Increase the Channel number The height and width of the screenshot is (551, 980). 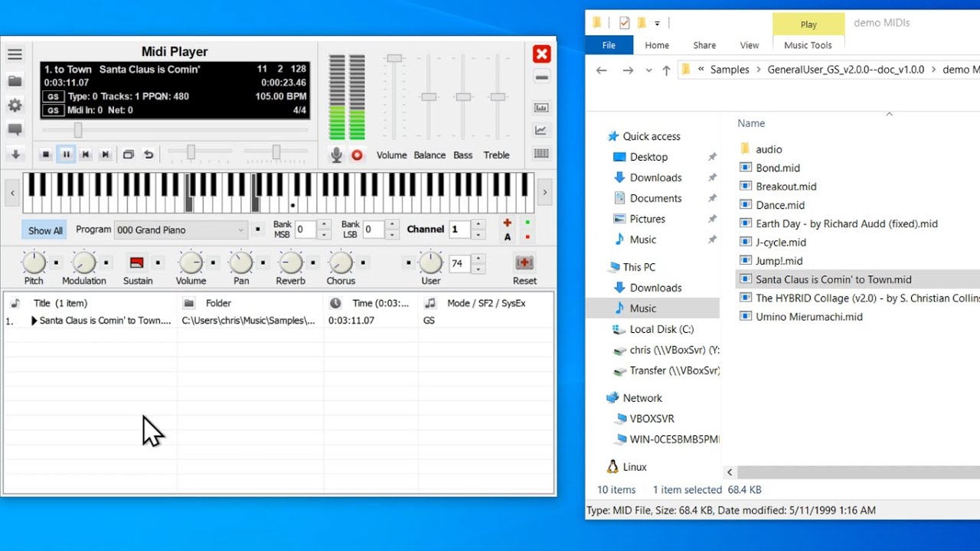[479, 224]
